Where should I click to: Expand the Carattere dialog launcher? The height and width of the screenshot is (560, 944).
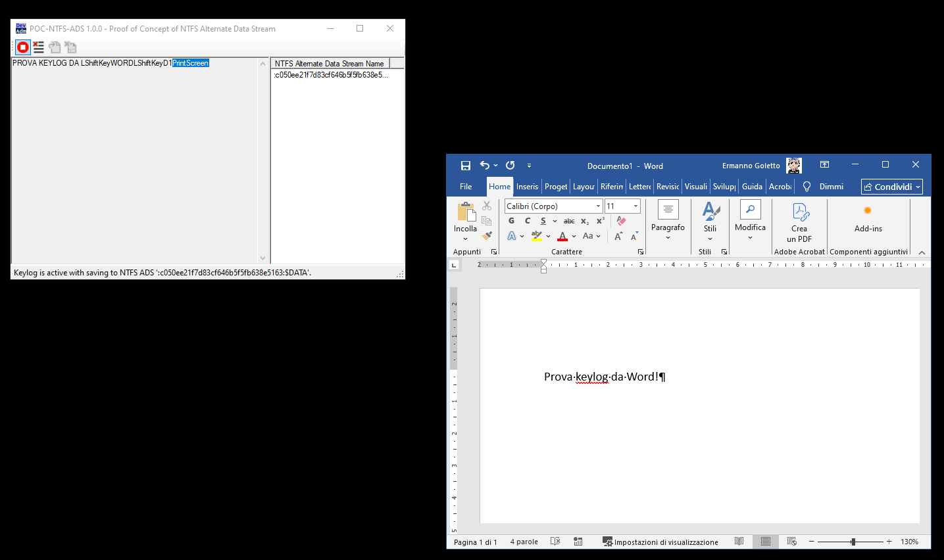pos(640,252)
